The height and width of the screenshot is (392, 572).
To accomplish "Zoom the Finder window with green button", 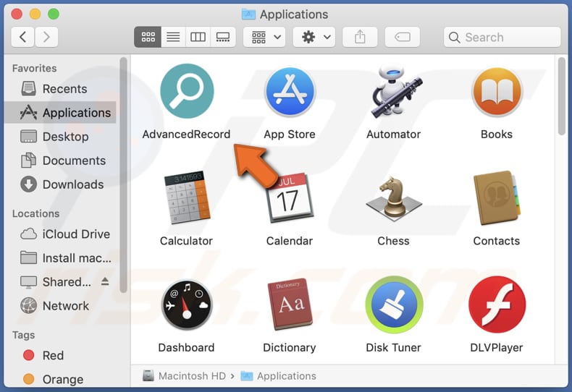I will coord(54,14).
